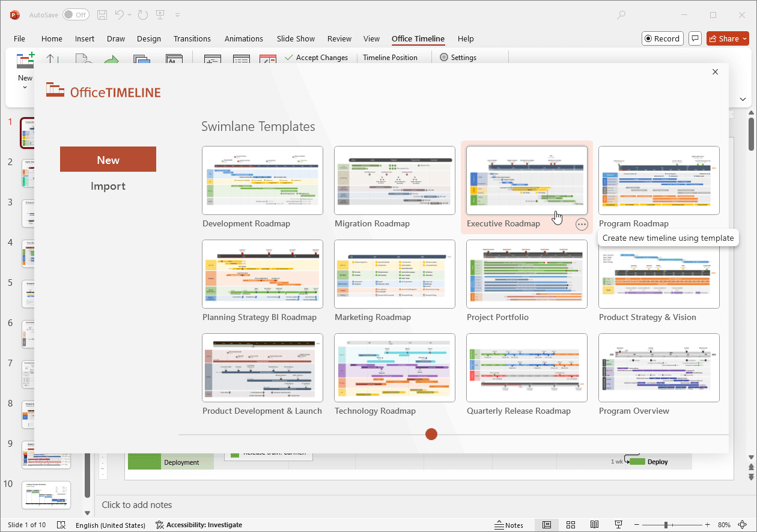Choose the Migration Roadmap template
This screenshot has width=757, height=532.
[x=395, y=181]
